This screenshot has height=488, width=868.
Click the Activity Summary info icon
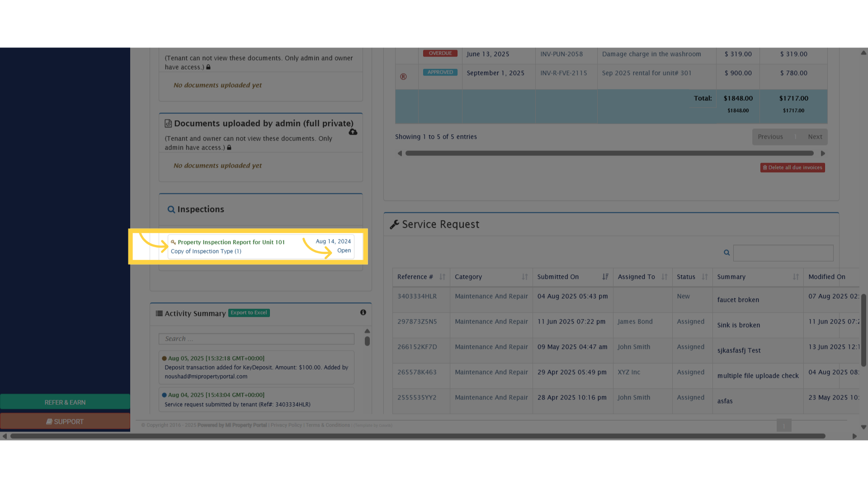(363, 312)
